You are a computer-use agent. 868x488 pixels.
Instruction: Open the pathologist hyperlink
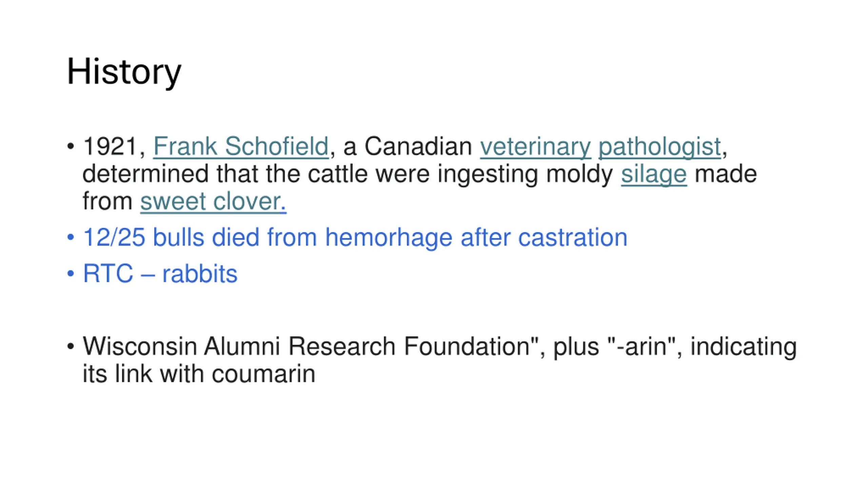point(659,147)
